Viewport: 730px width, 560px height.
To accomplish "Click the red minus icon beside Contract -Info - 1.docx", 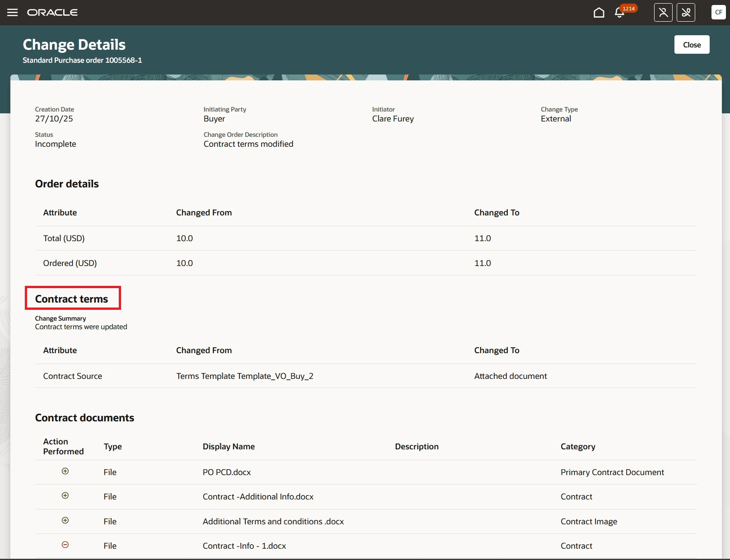I will pos(66,545).
